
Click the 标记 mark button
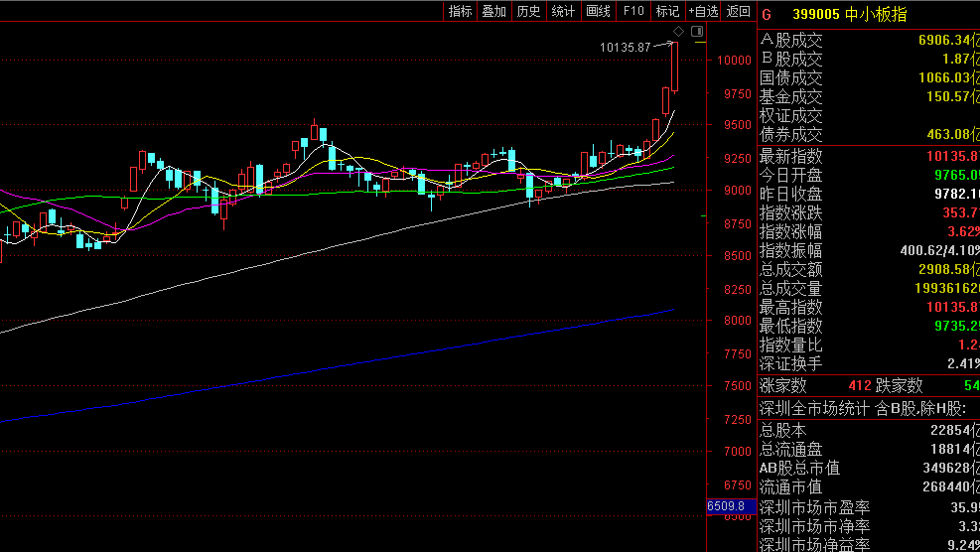[667, 11]
